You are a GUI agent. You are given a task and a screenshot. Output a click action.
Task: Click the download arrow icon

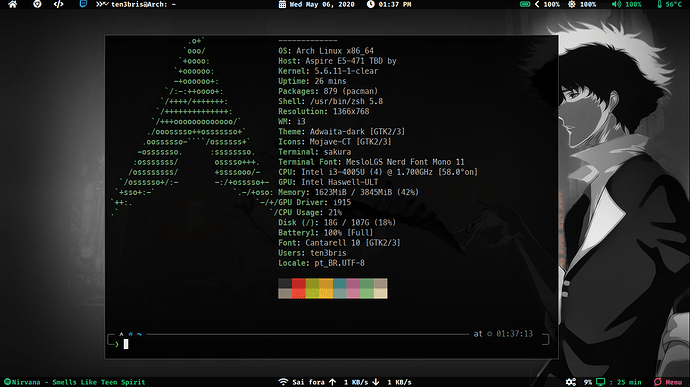[x=376, y=382]
